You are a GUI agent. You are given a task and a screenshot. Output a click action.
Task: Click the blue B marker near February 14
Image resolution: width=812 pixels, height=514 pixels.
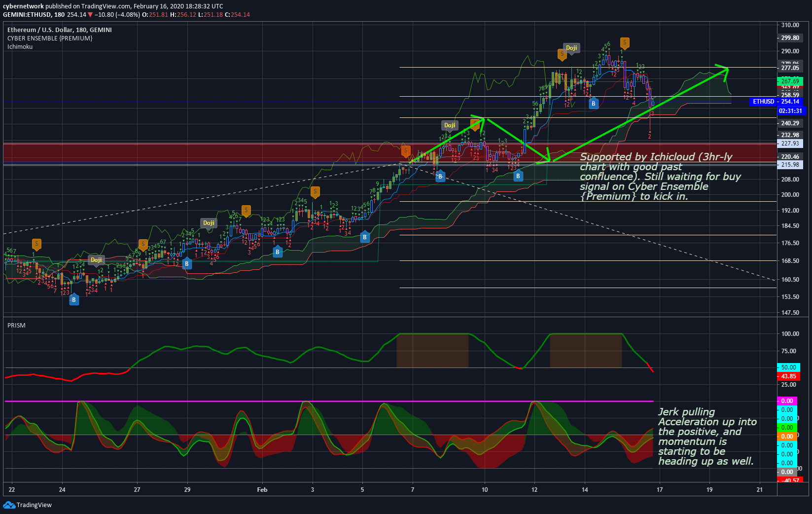(x=594, y=103)
